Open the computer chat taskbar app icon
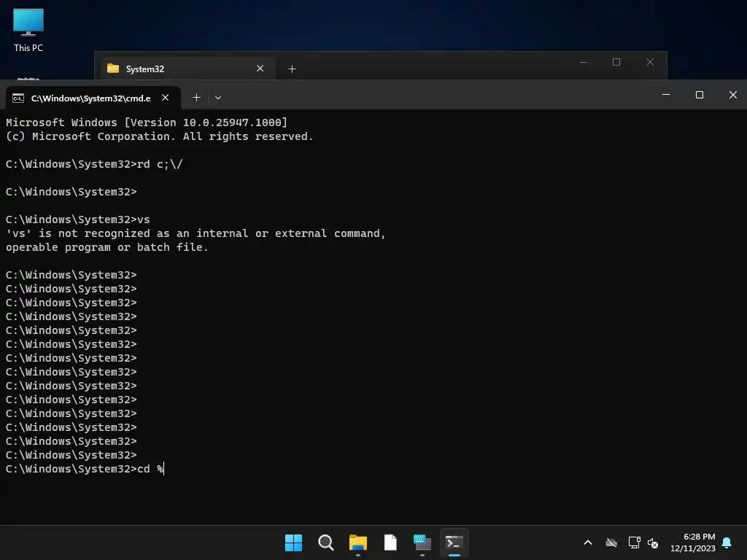The width and height of the screenshot is (747, 560). [422, 542]
